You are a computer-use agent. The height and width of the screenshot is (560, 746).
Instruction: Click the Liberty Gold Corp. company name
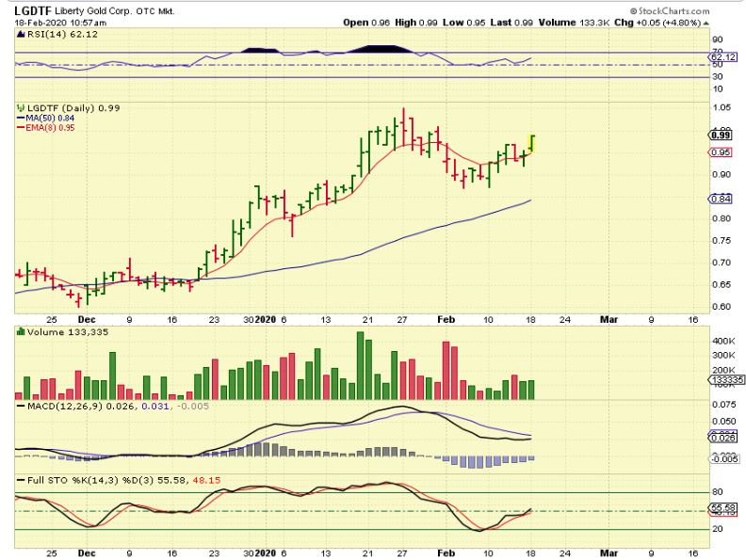click(93, 11)
